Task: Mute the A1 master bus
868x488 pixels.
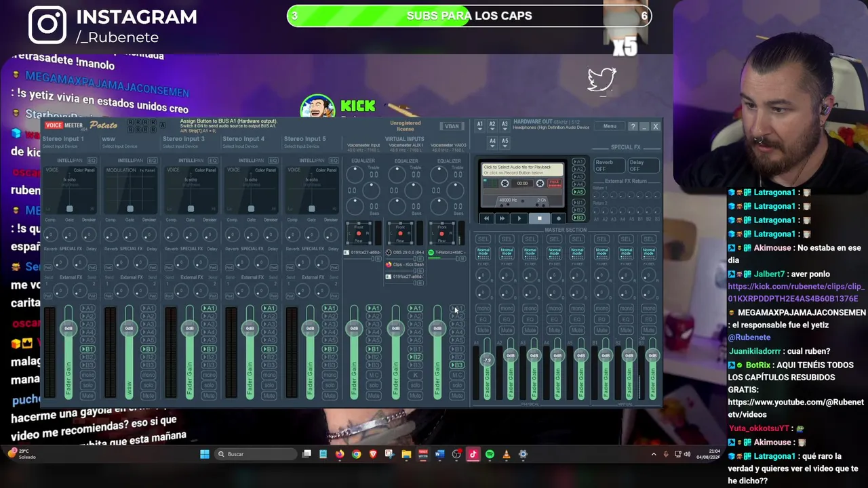Action: (483, 330)
